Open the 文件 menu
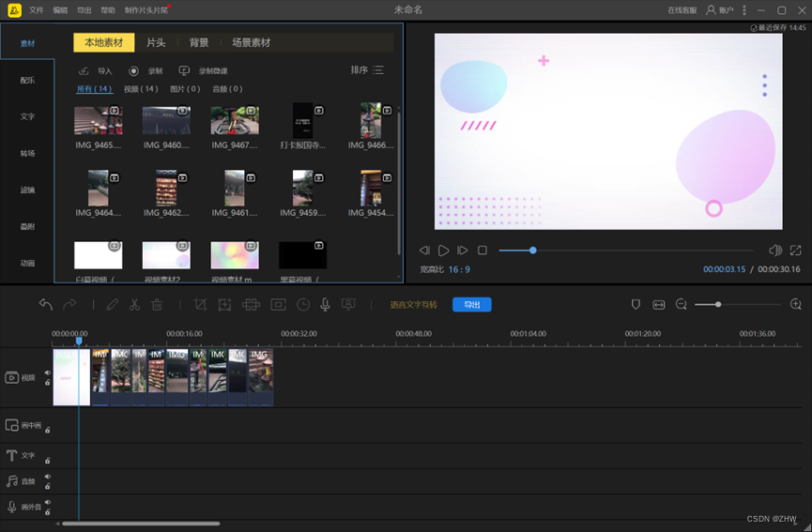The height and width of the screenshot is (532, 812). pos(36,10)
